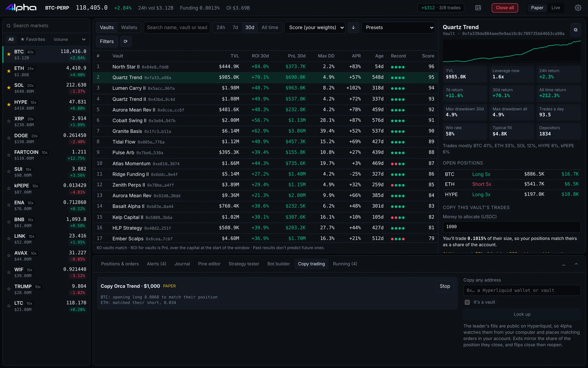The height and width of the screenshot is (368, 588).
Task: Open the settings gear icon
Action: (578, 8)
